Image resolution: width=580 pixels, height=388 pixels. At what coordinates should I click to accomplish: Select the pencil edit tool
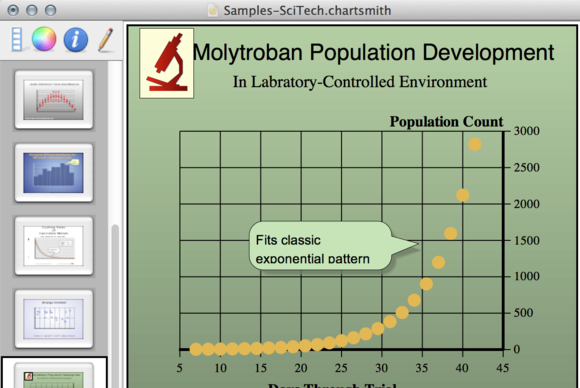click(105, 39)
